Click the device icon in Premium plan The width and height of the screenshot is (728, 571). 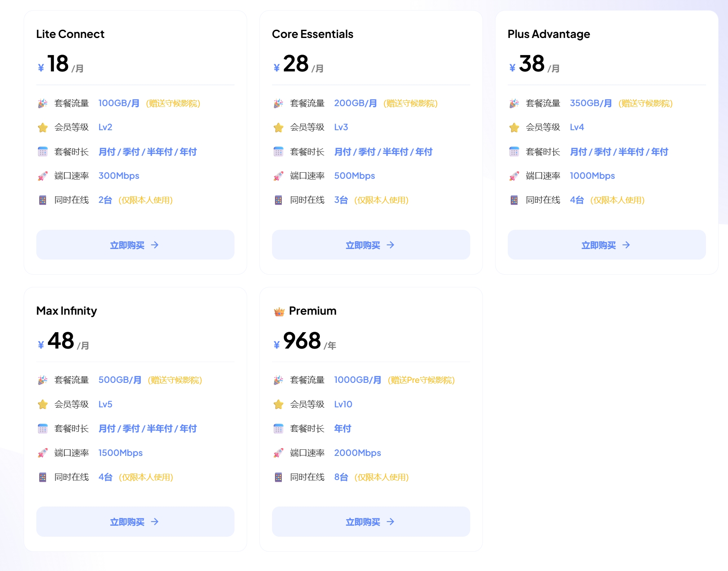[x=279, y=477]
